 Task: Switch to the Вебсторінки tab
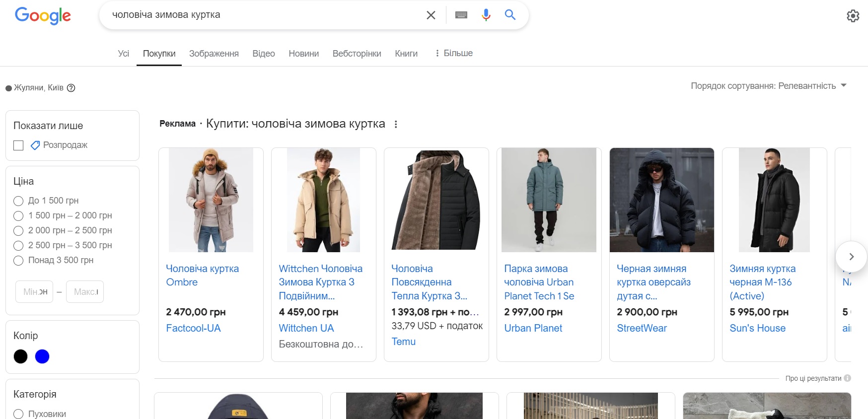click(357, 54)
